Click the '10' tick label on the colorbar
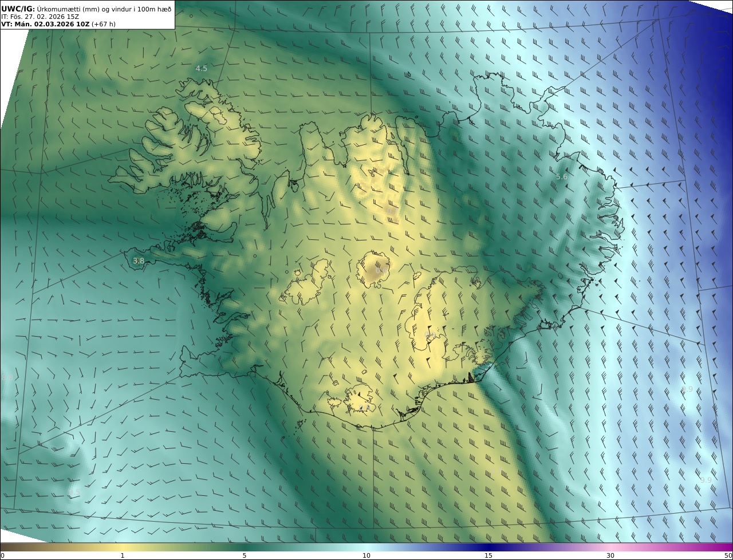 pyautogui.click(x=366, y=555)
